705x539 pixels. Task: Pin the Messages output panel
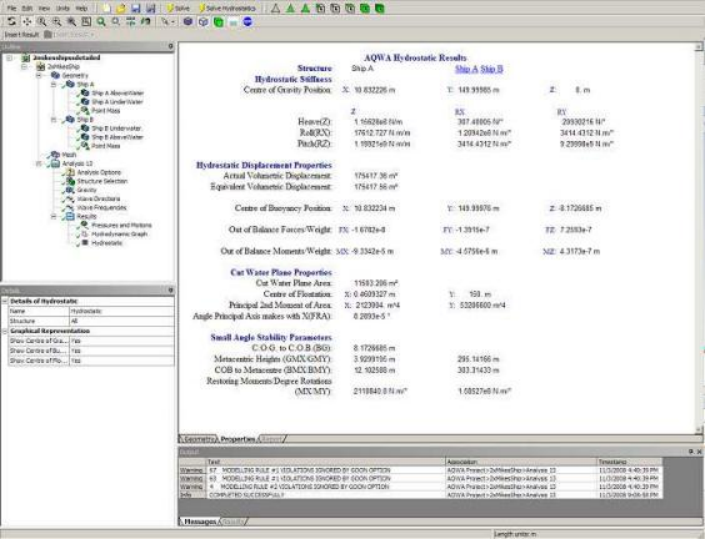[691, 451]
